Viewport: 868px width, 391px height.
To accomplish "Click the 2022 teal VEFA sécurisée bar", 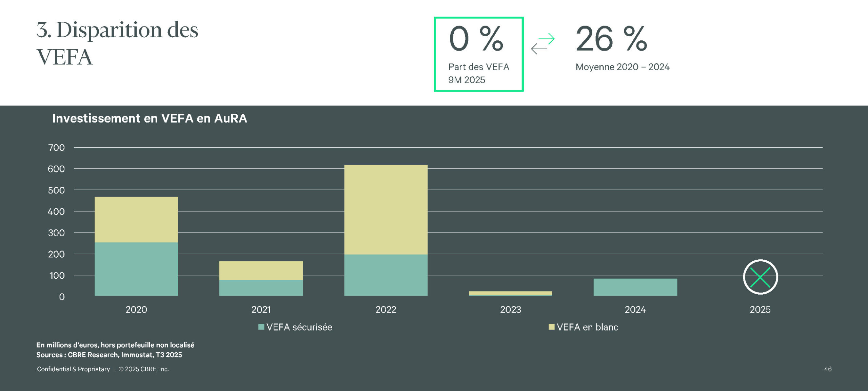I will (x=386, y=275).
